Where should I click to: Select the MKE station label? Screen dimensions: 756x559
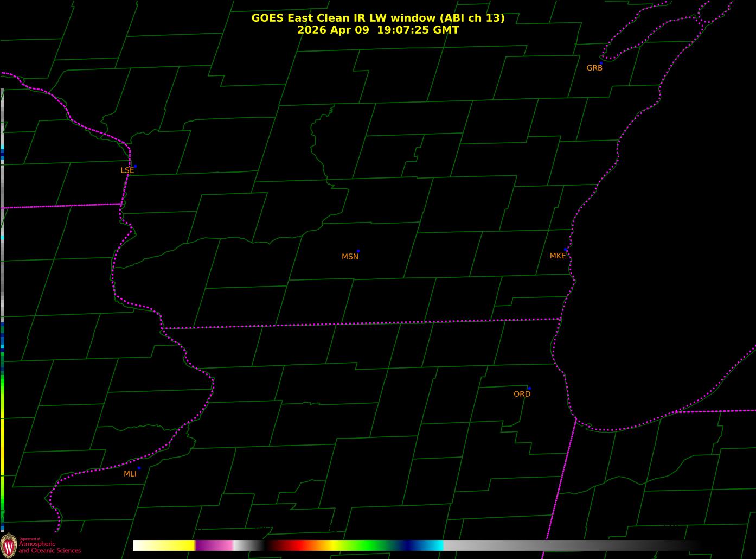558,256
